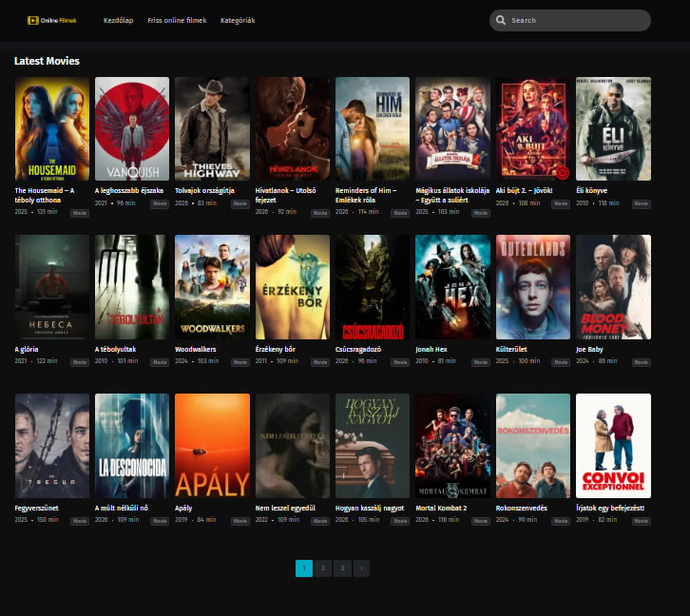690x616 pixels.
Task: Select page 1 in pagination
Action: click(x=304, y=568)
